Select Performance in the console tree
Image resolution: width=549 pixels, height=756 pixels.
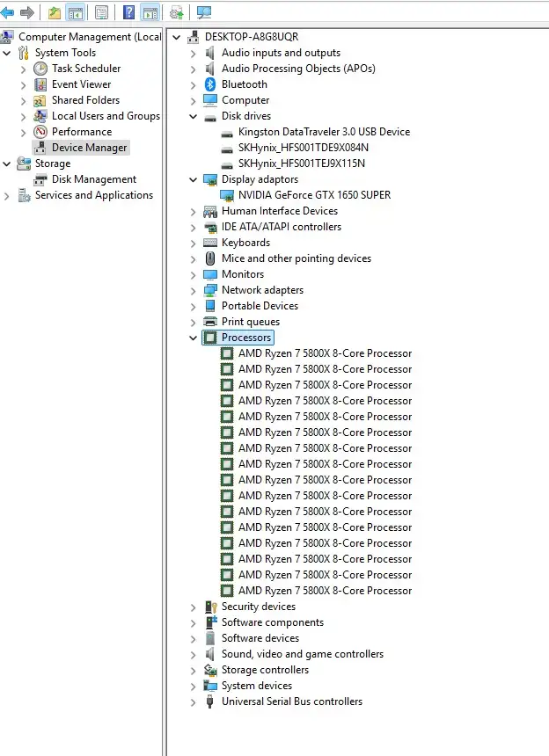coord(82,132)
